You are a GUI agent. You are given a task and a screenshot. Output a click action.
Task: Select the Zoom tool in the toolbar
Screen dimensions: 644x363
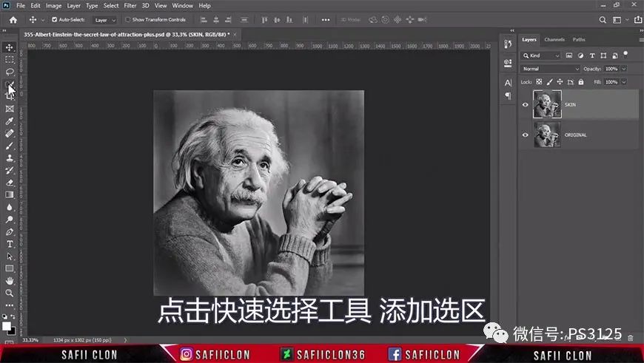pyautogui.click(x=9, y=293)
